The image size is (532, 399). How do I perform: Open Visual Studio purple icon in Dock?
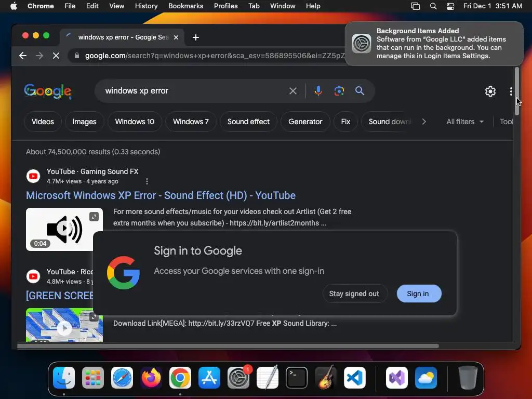coord(397,378)
